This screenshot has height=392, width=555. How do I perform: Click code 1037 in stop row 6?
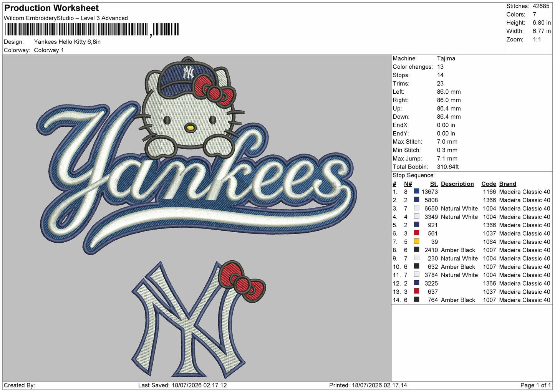coord(489,233)
